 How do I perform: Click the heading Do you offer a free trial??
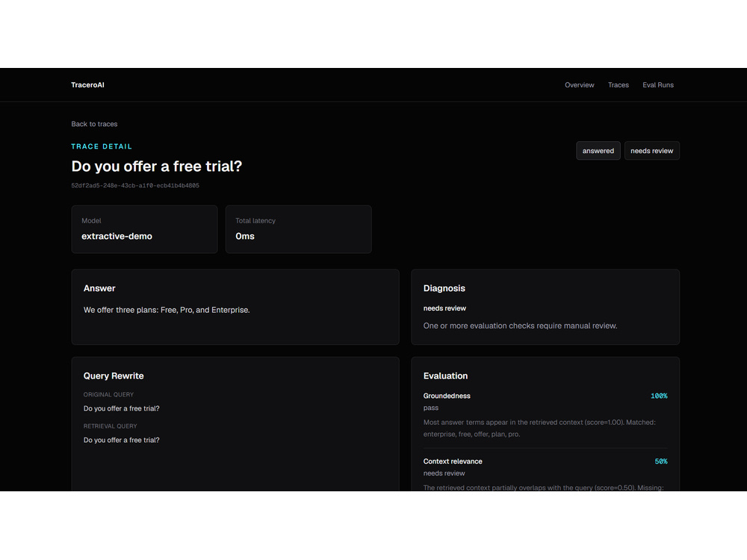pyautogui.click(x=157, y=167)
